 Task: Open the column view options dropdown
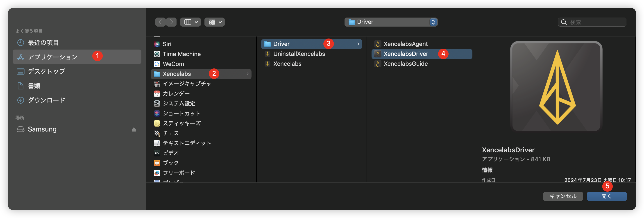190,22
